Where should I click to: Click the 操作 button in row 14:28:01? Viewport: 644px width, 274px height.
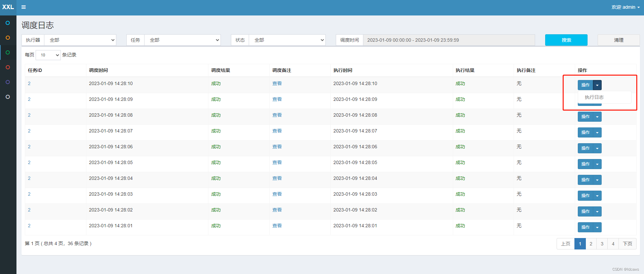point(586,227)
